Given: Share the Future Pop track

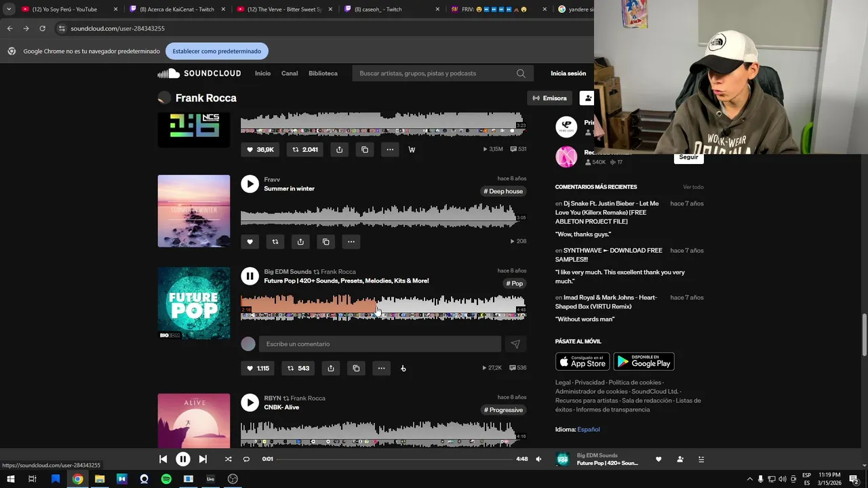Looking at the screenshot, I should tap(331, 368).
